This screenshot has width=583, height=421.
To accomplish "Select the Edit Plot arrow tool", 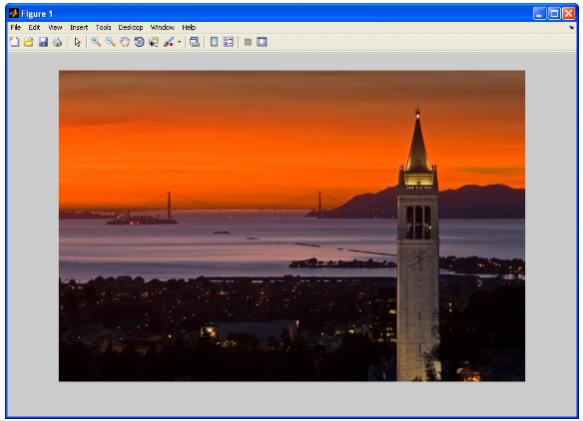I will click(77, 42).
